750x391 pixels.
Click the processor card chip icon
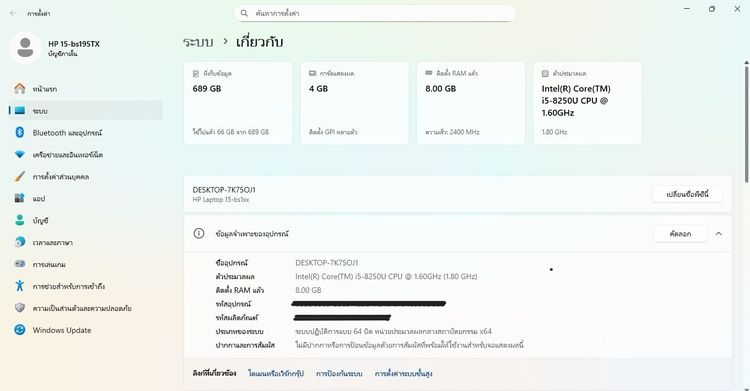(545, 73)
